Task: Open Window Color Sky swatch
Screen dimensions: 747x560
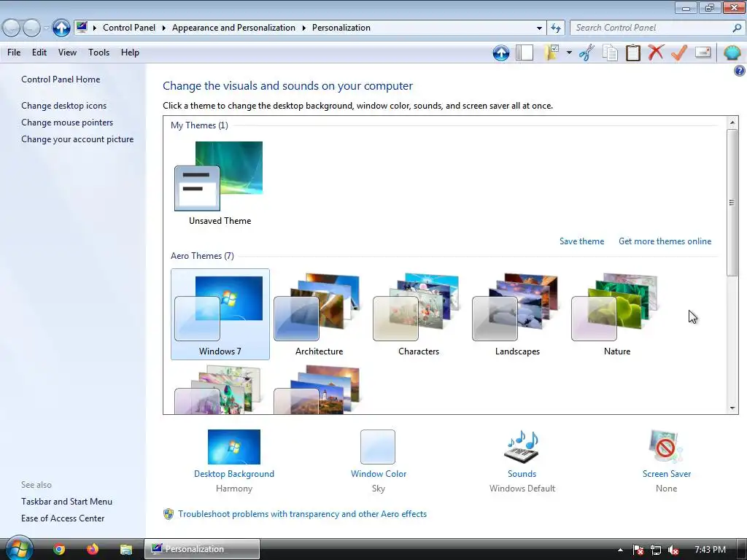Action: coord(378,447)
